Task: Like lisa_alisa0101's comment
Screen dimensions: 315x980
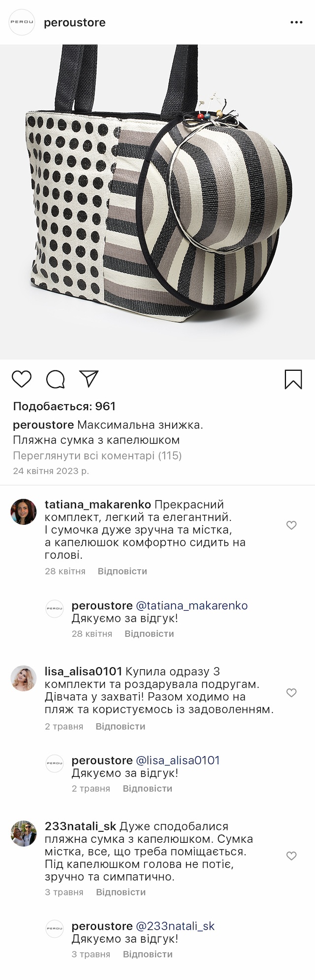Action: (291, 692)
